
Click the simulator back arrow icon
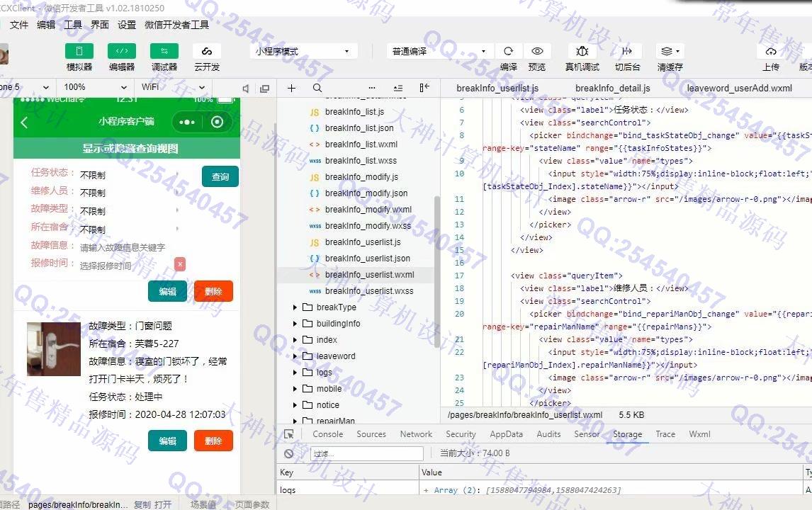tap(24, 123)
